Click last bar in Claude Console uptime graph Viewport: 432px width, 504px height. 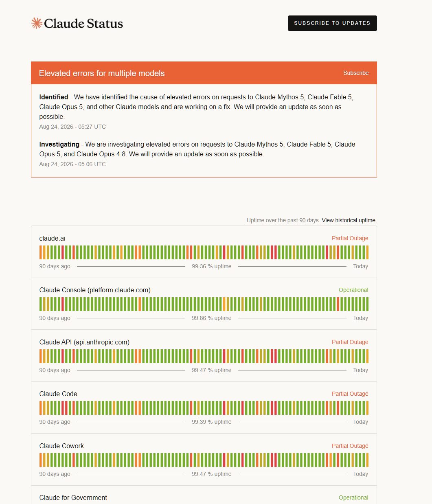367,304
